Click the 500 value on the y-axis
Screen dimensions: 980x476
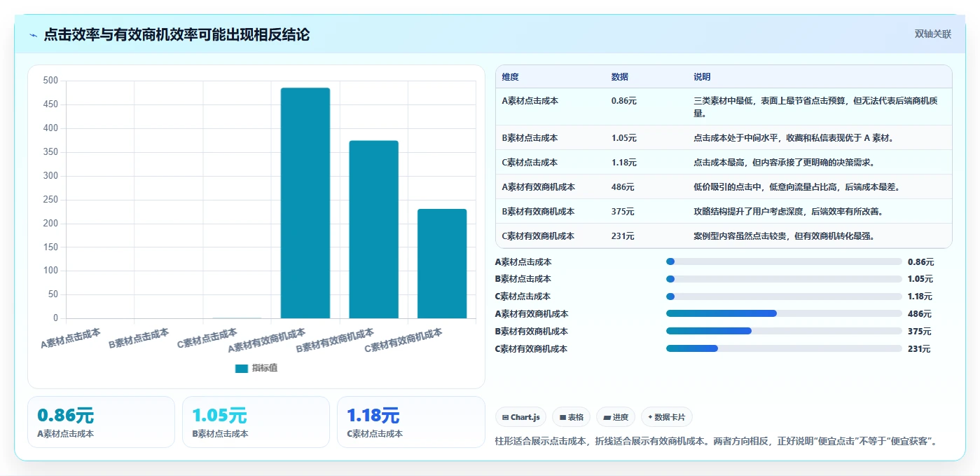(x=50, y=81)
